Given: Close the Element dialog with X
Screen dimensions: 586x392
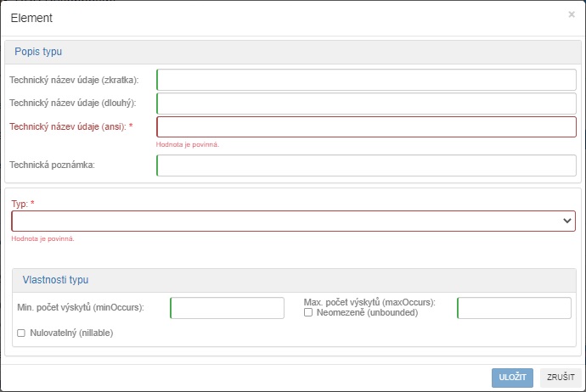Looking at the screenshot, I should 572,14.
